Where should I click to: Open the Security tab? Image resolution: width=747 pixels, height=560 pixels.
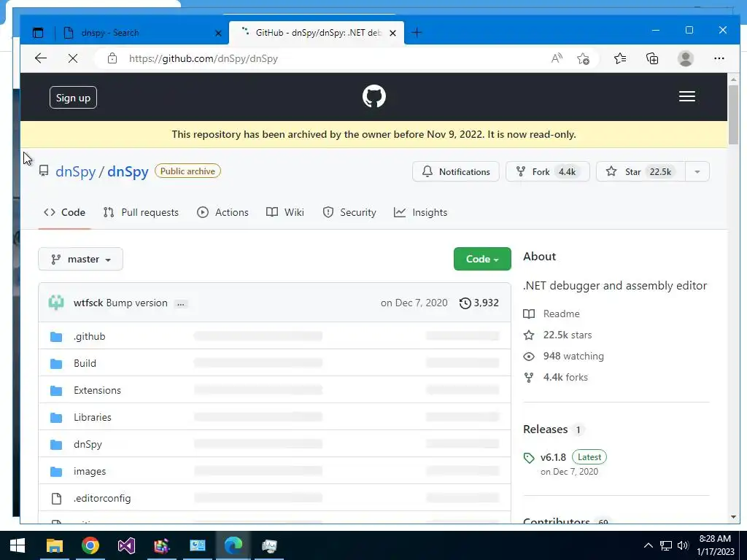(349, 212)
